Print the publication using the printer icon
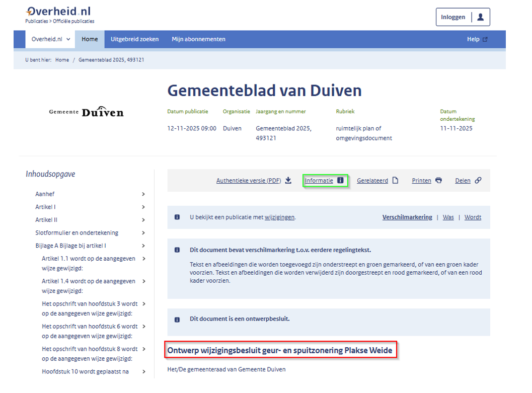This screenshot has width=532, height=393. pyautogui.click(x=438, y=180)
